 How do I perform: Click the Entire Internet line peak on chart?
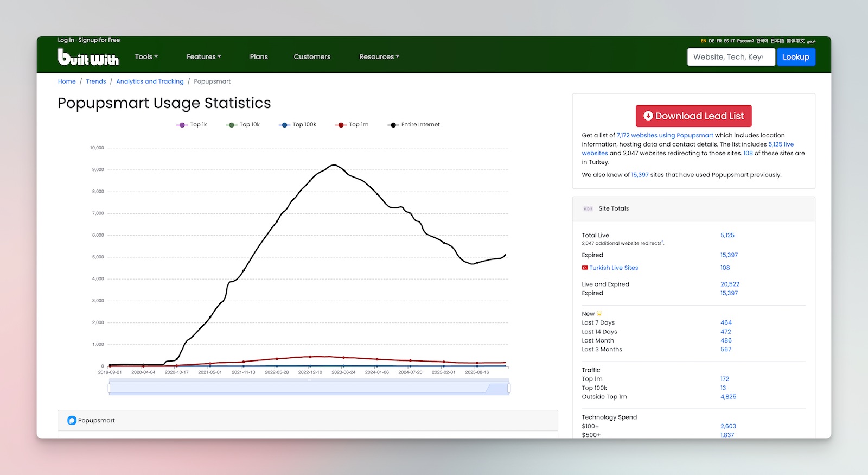click(x=334, y=165)
